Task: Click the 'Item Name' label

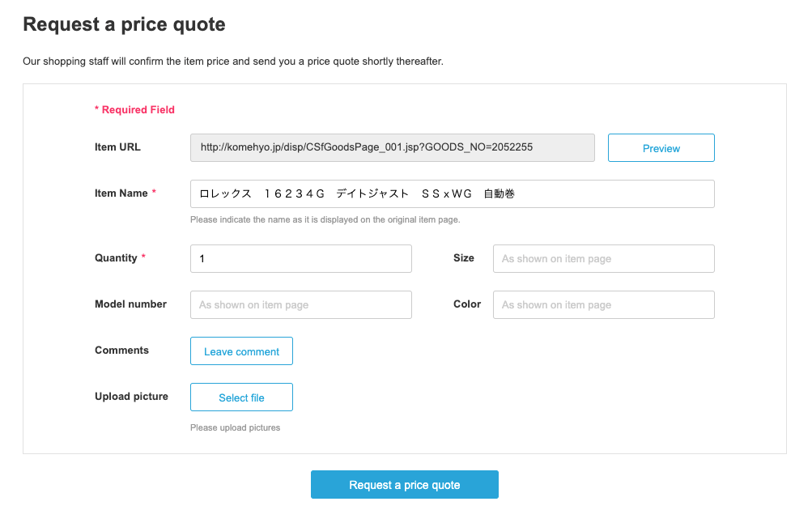Action: tap(121, 193)
